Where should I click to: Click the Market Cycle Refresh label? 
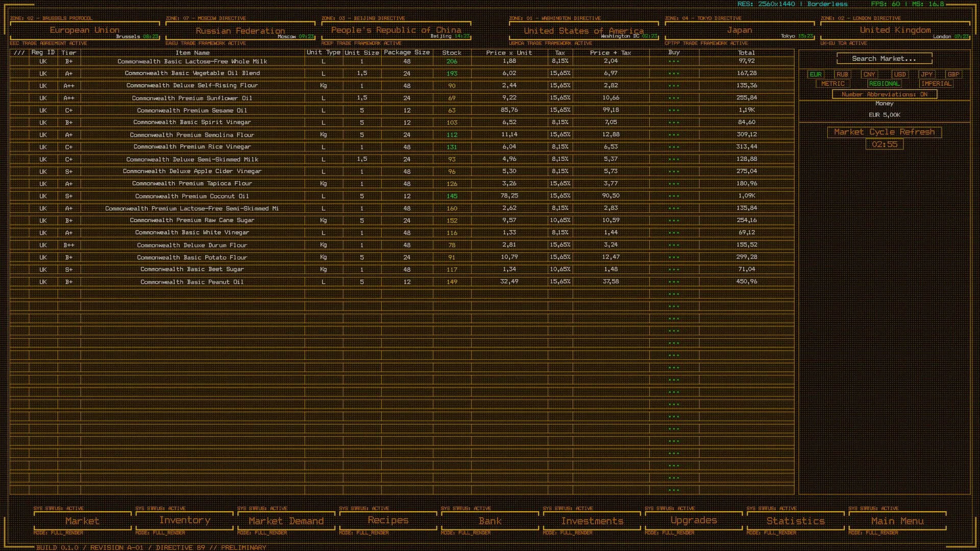point(885,132)
